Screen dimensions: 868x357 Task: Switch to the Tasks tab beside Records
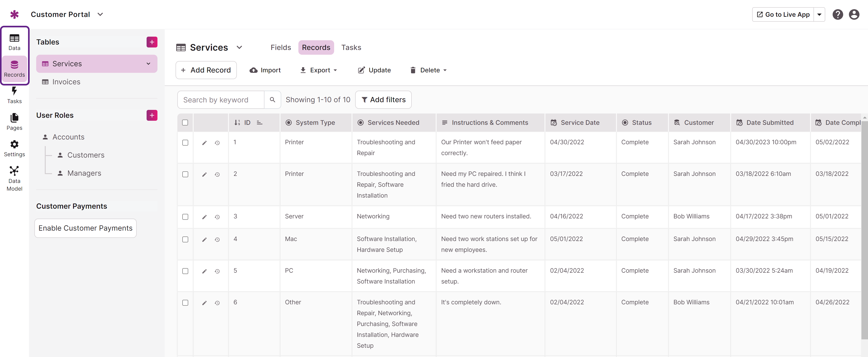pos(351,47)
